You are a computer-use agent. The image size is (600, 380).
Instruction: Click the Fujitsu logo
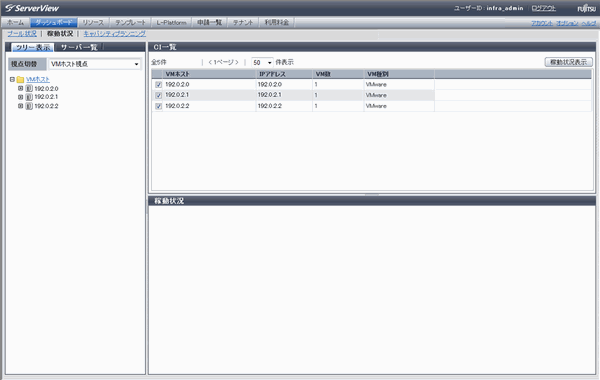(x=586, y=8)
